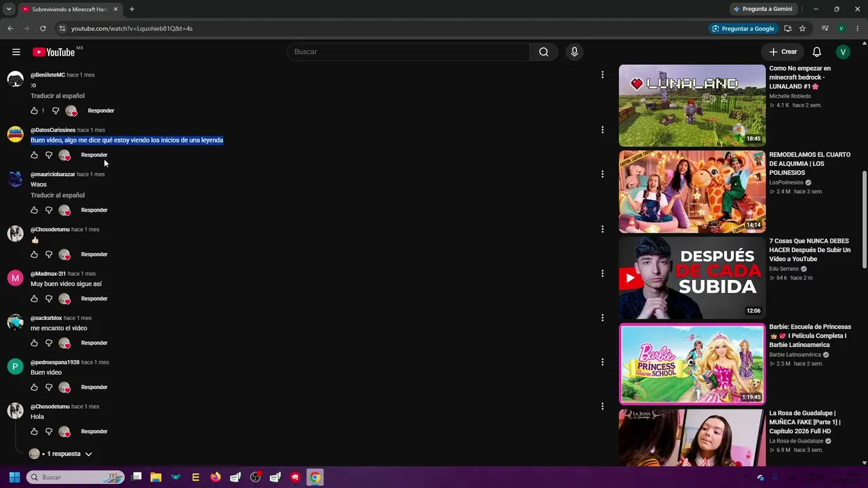The height and width of the screenshot is (488, 868).
Task: Translate the 'Waos' comment to Spanish
Action: coord(58,195)
